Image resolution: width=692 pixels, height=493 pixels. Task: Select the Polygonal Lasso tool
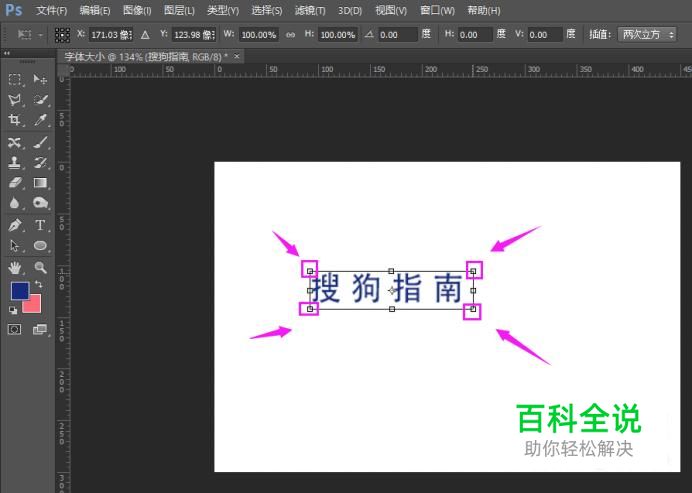coord(15,100)
